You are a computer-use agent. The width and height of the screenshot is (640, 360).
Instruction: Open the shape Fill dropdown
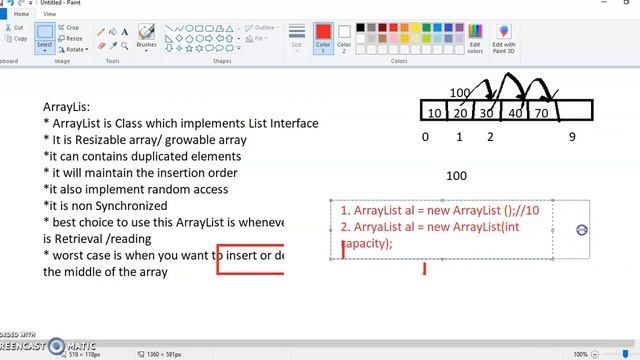[x=257, y=39]
